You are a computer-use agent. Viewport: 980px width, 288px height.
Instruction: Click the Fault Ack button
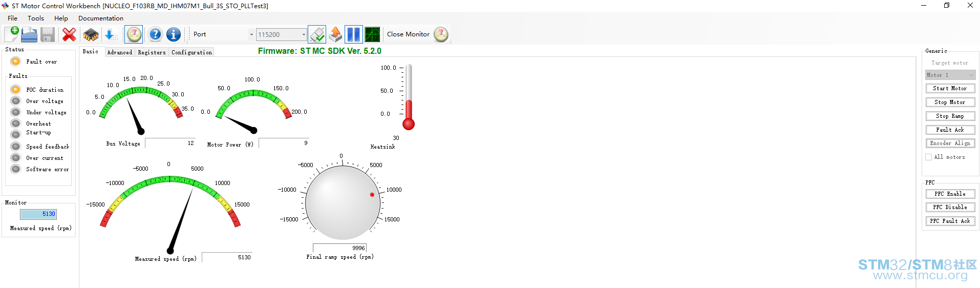tap(950, 130)
